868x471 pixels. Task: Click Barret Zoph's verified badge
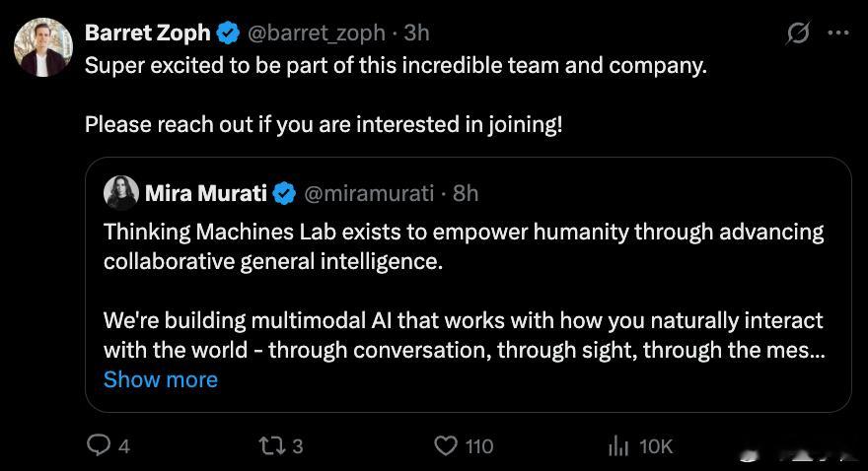[228, 34]
